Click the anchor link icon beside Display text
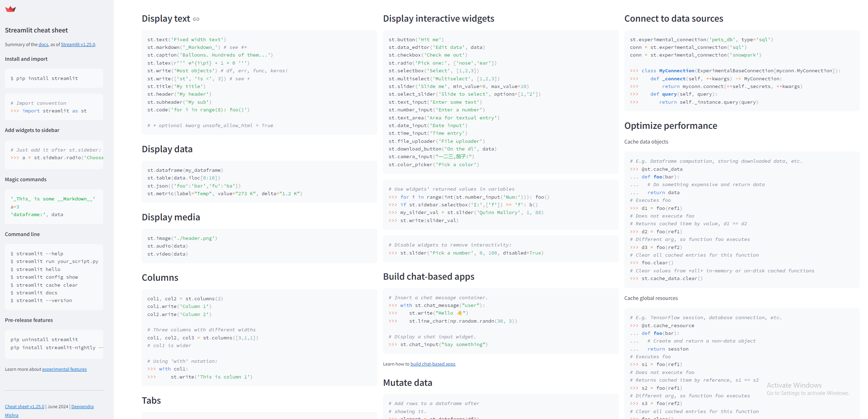This screenshot has height=419, width=868. (196, 19)
